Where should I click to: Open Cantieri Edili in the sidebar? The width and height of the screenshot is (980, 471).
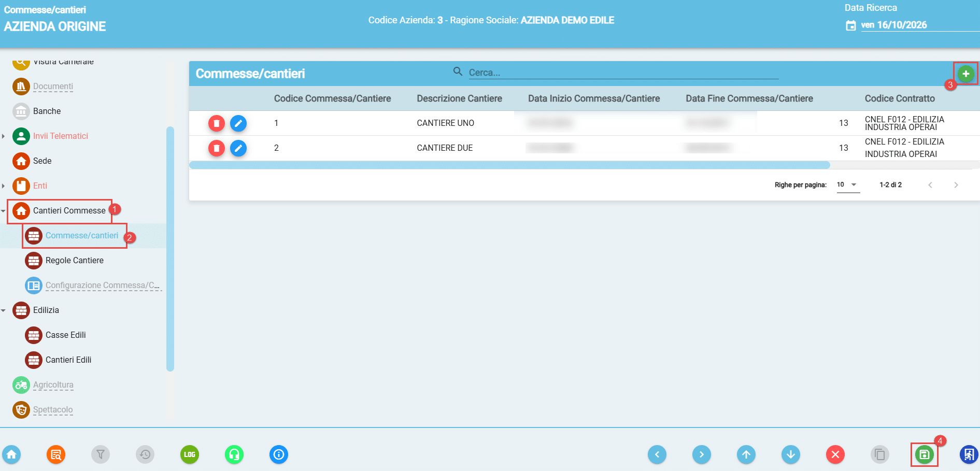click(x=68, y=360)
